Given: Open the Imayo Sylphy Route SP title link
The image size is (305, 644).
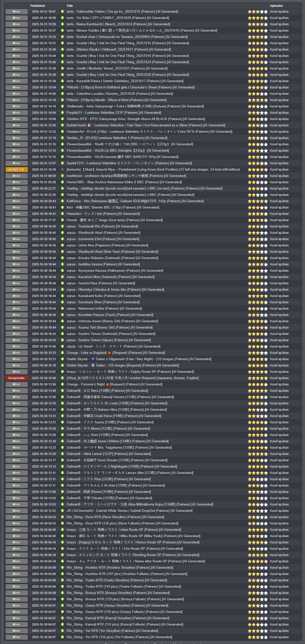Looking at the screenshot, I should point(130,372).
